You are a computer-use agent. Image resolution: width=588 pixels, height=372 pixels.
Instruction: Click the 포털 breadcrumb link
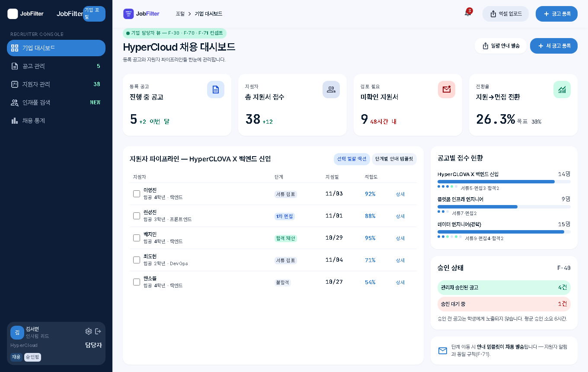180,14
